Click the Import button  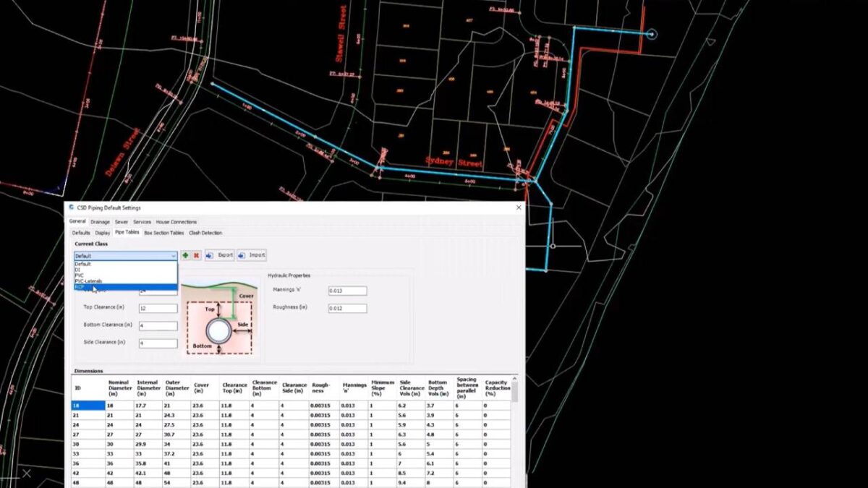255,255
